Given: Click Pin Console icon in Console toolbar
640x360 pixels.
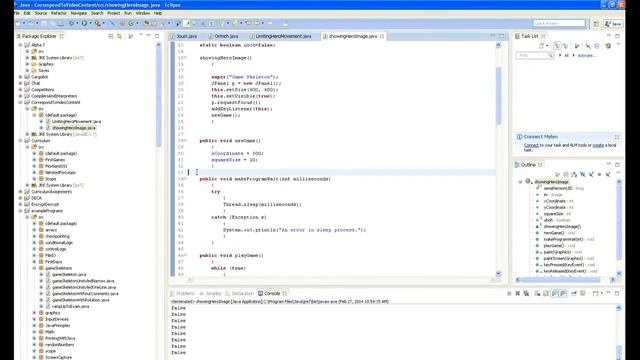Looking at the screenshot, I should coord(574,293).
